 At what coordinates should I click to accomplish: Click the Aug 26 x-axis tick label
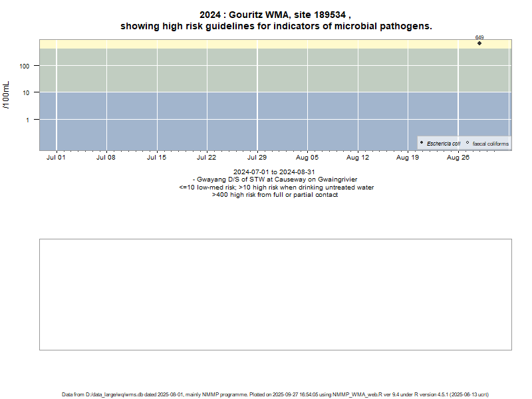[x=458, y=158]
